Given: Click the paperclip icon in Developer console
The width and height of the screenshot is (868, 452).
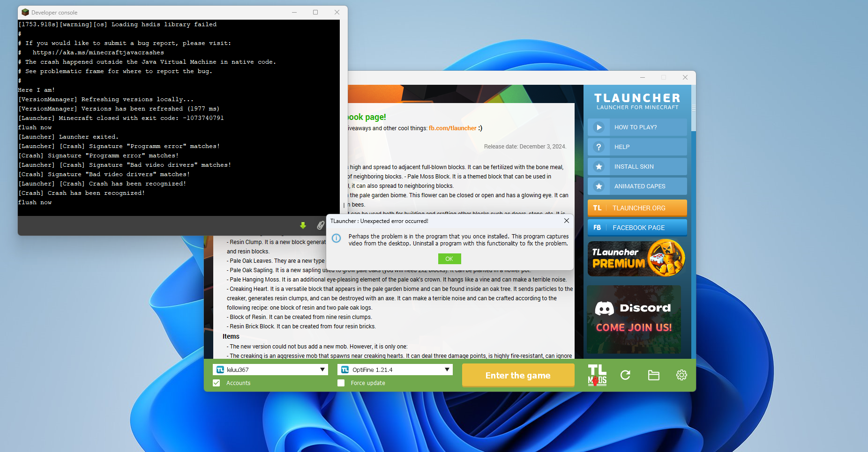Looking at the screenshot, I should pos(321,226).
